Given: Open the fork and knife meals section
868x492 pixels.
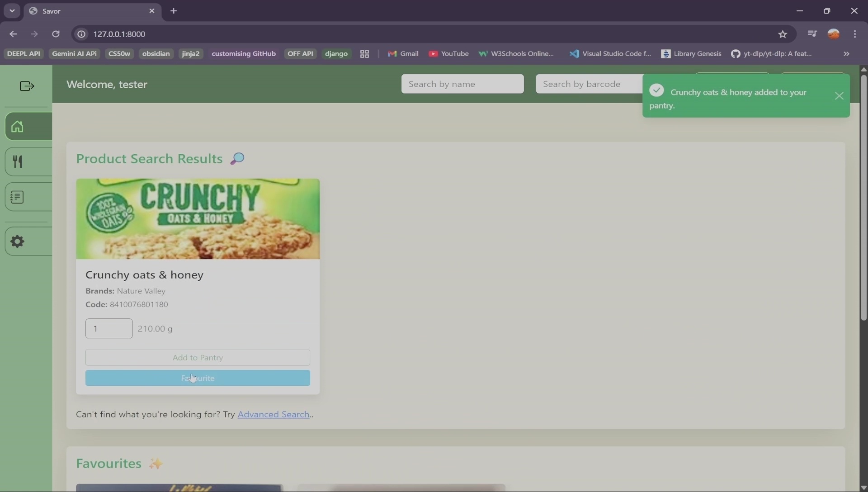Looking at the screenshot, I should click(x=28, y=161).
